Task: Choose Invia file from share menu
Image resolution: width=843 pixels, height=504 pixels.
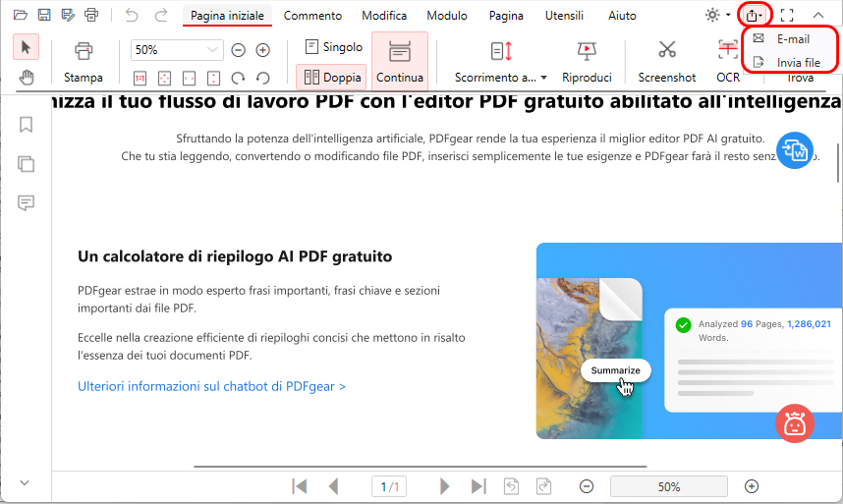Action: pyautogui.click(x=789, y=62)
